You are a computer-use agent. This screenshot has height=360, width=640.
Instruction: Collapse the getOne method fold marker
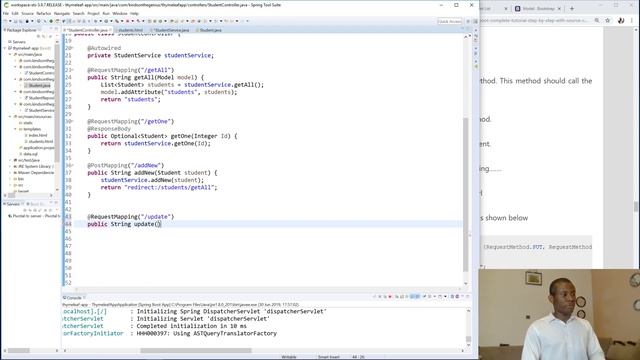(72, 122)
